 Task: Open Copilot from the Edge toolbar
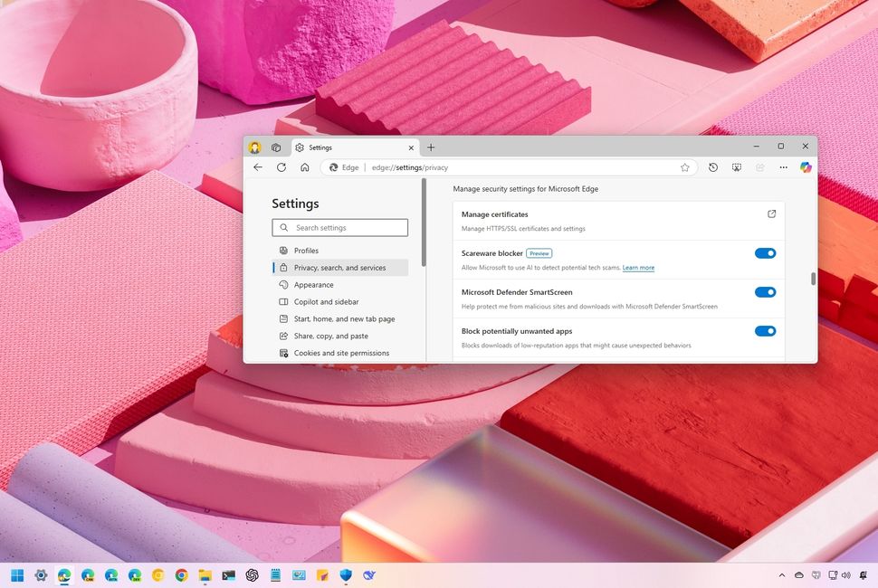click(806, 167)
